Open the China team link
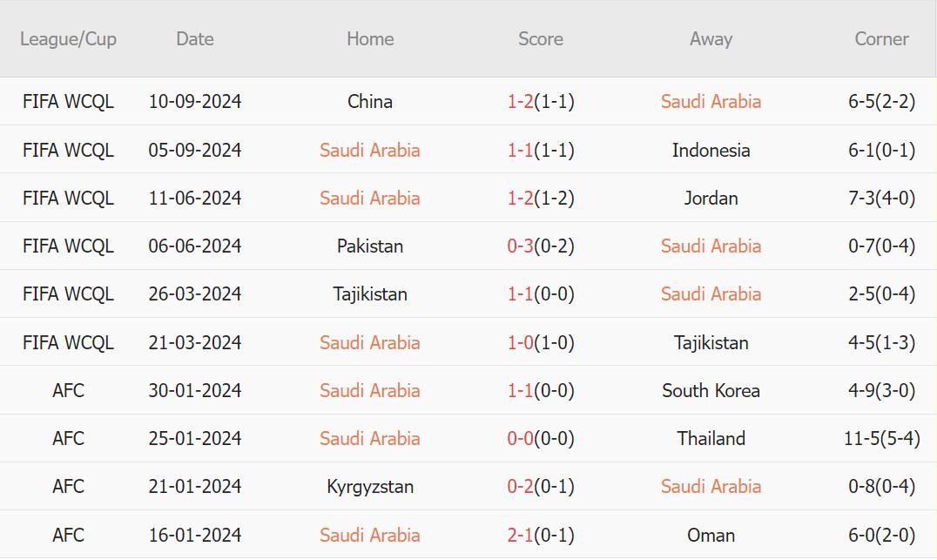 (370, 102)
